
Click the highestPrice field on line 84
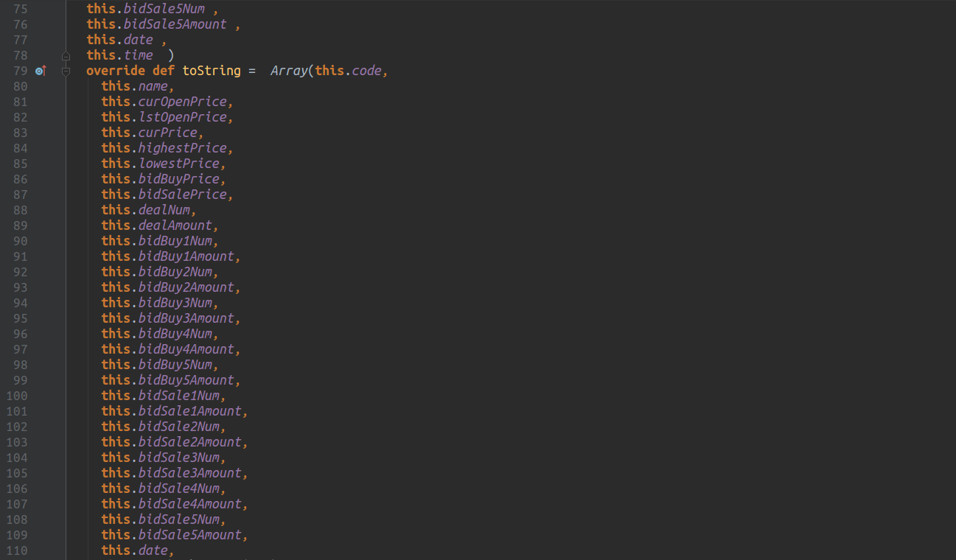coord(182,148)
